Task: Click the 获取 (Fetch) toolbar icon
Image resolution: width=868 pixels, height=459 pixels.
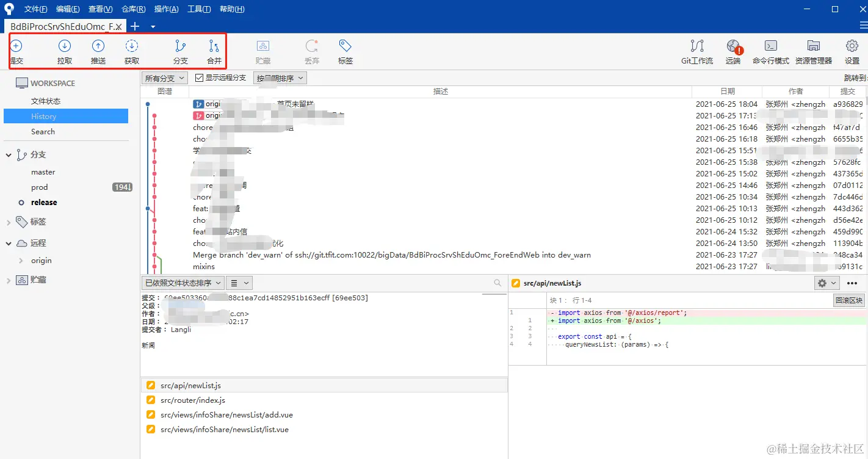Action: point(132,46)
